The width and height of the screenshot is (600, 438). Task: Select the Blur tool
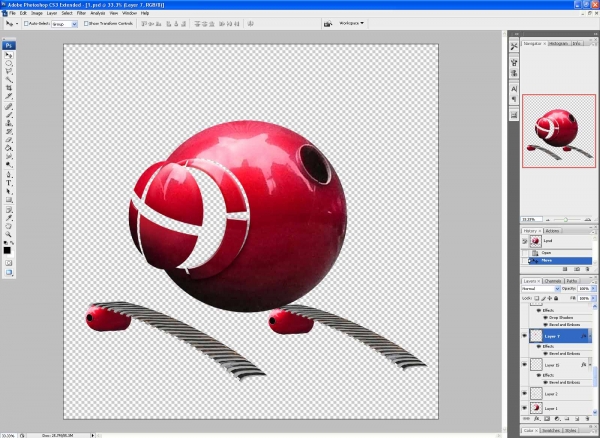8,156
